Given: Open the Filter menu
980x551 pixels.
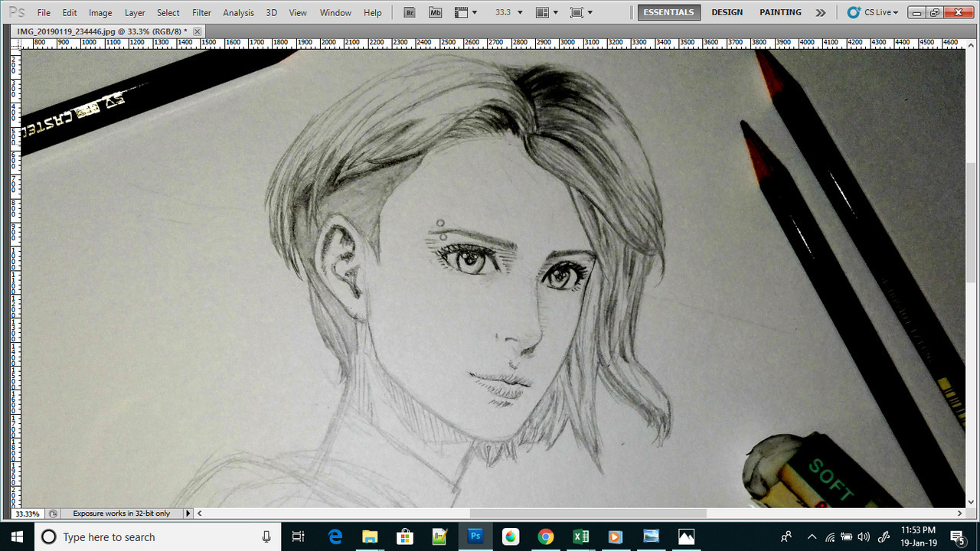Looking at the screenshot, I should point(201,12).
